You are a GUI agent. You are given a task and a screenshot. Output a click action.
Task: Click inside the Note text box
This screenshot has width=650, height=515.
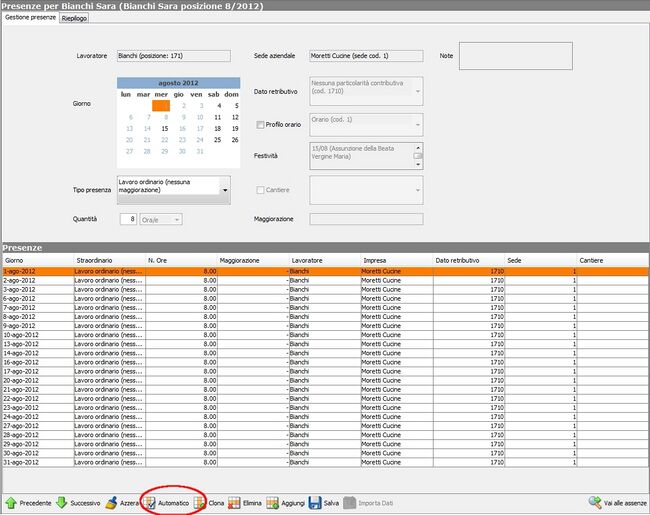tap(515, 57)
